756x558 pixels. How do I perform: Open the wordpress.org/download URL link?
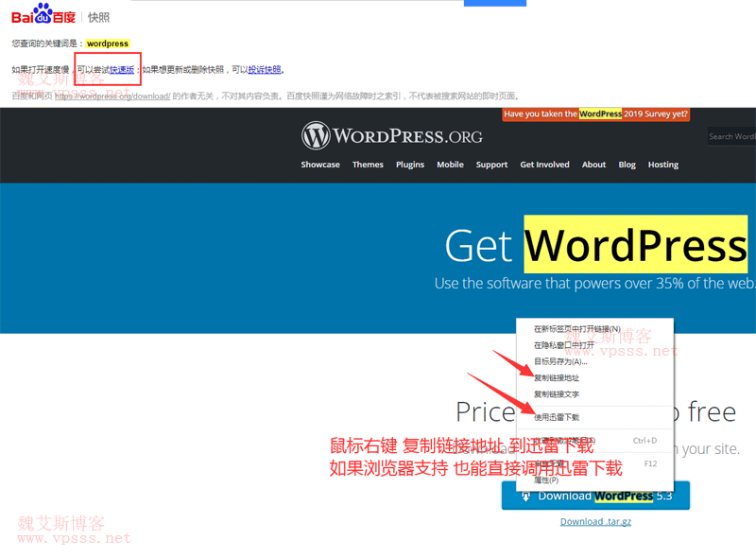click(112, 96)
